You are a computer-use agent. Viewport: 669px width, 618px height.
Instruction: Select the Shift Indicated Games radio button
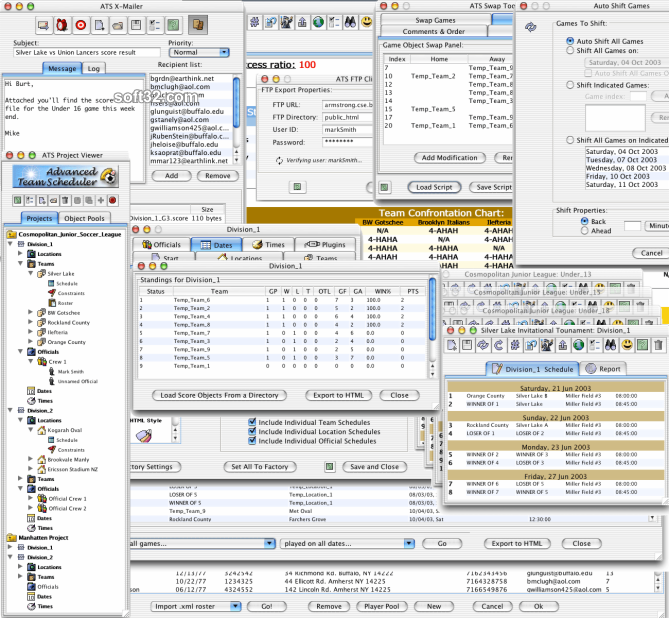570,85
